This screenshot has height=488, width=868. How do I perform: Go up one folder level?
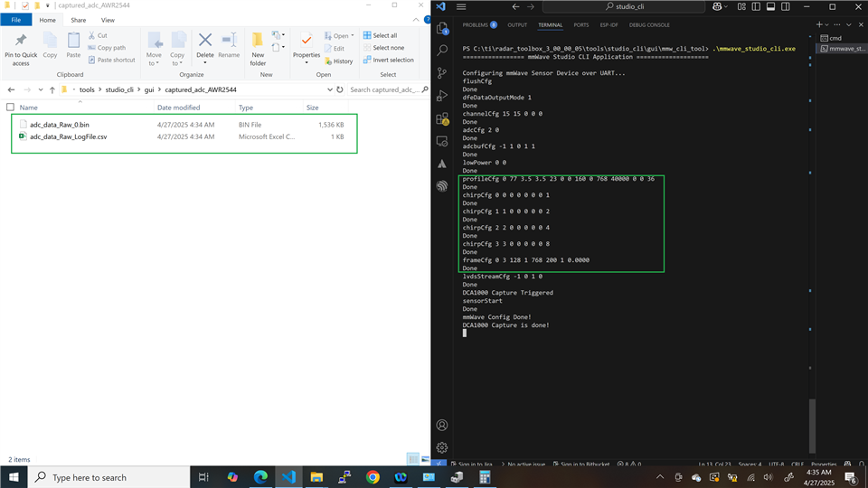click(52, 89)
